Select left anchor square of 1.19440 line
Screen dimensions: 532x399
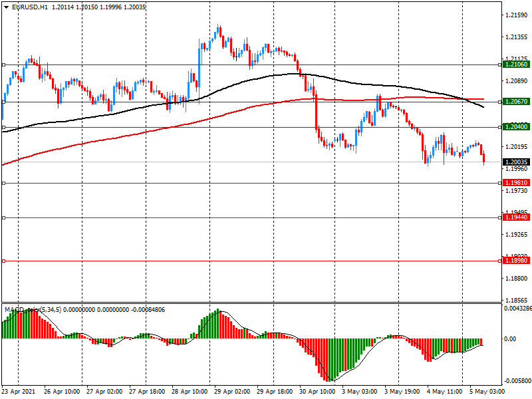(4, 217)
